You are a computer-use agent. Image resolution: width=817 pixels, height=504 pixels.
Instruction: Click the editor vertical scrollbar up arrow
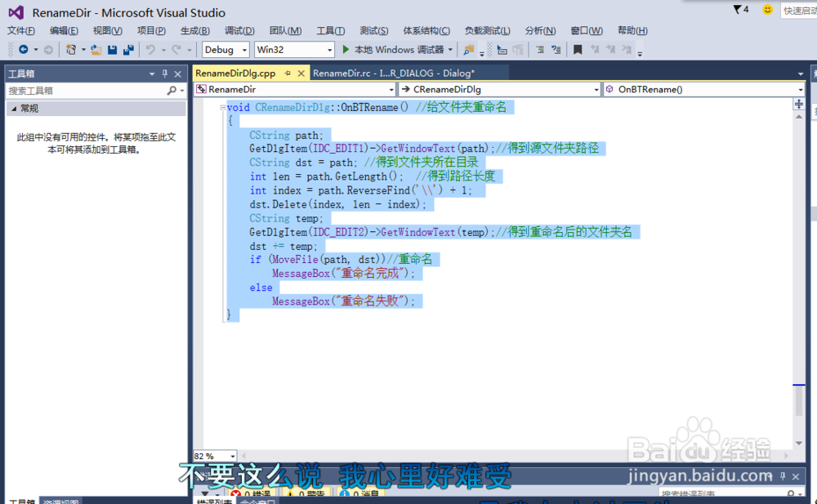tap(799, 117)
